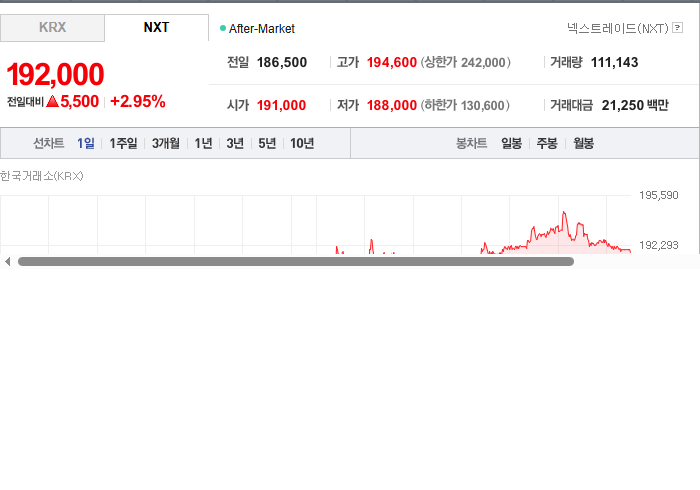Select the 1주일 line chart period
The height and width of the screenshot is (490, 700).
point(123,143)
